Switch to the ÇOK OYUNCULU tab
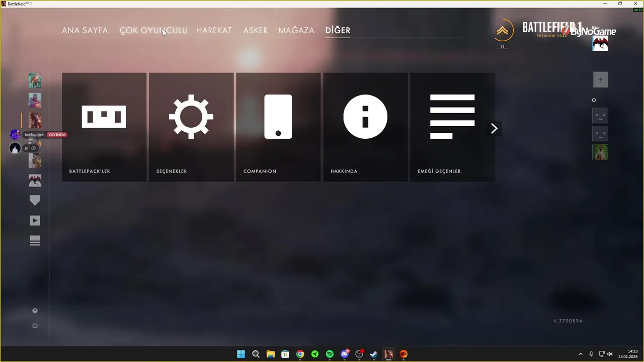This screenshot has height=362, width=644. click(x=153, y=30)
